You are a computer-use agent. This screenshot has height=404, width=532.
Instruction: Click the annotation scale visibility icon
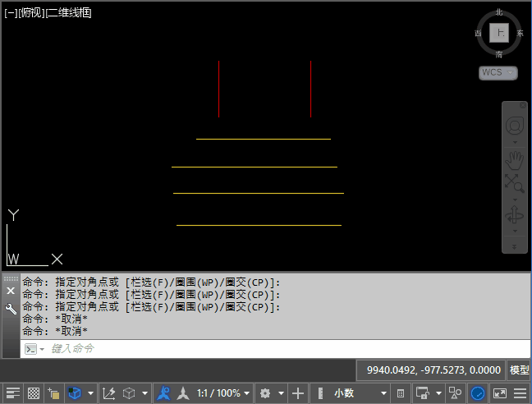point(164,393)
